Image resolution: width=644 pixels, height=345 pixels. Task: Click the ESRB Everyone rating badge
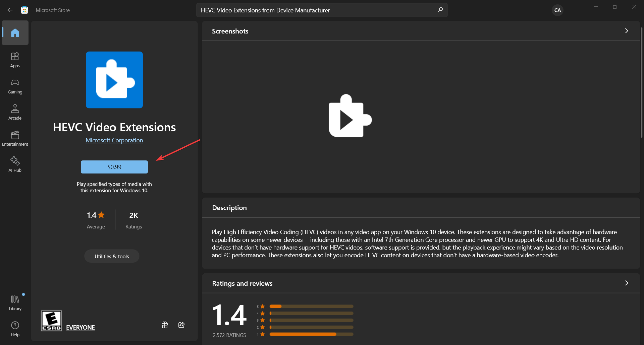coord(51,321)
